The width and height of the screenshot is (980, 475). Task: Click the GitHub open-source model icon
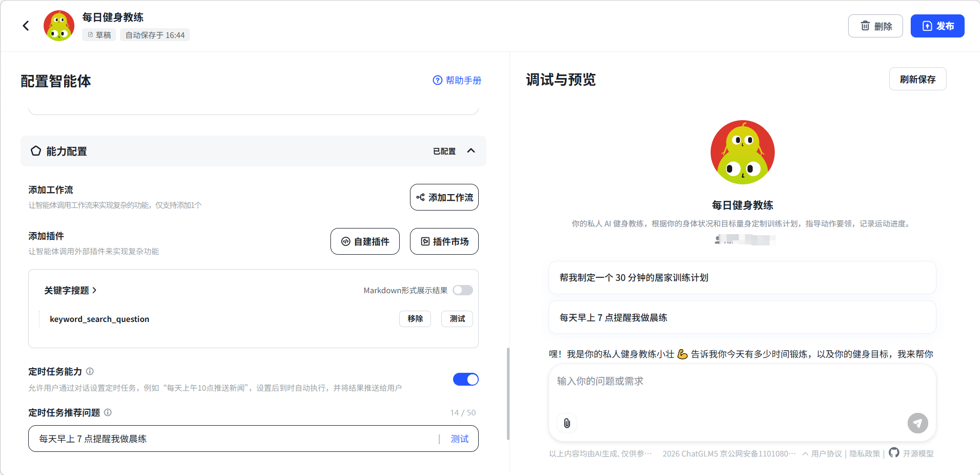tap(894, 452)
